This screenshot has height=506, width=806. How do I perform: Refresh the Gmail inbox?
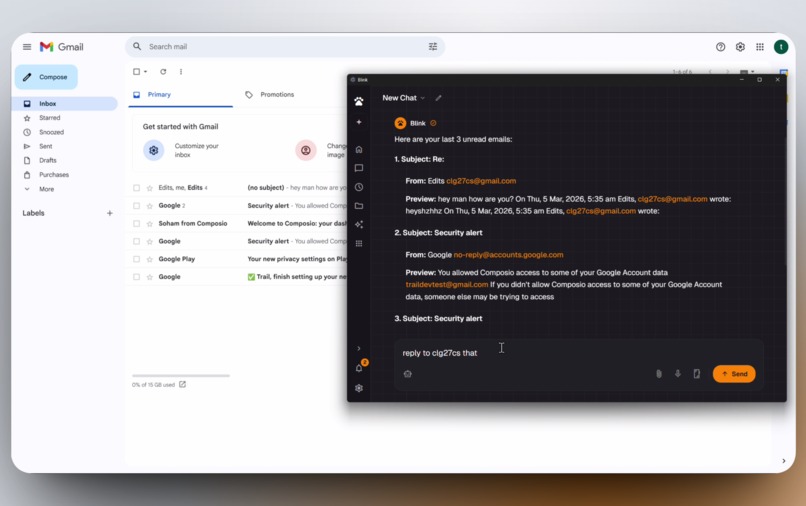click(163, 71)
